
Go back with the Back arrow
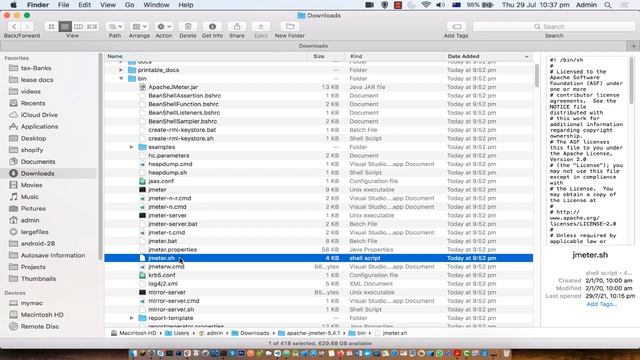(x=15, y=27)
